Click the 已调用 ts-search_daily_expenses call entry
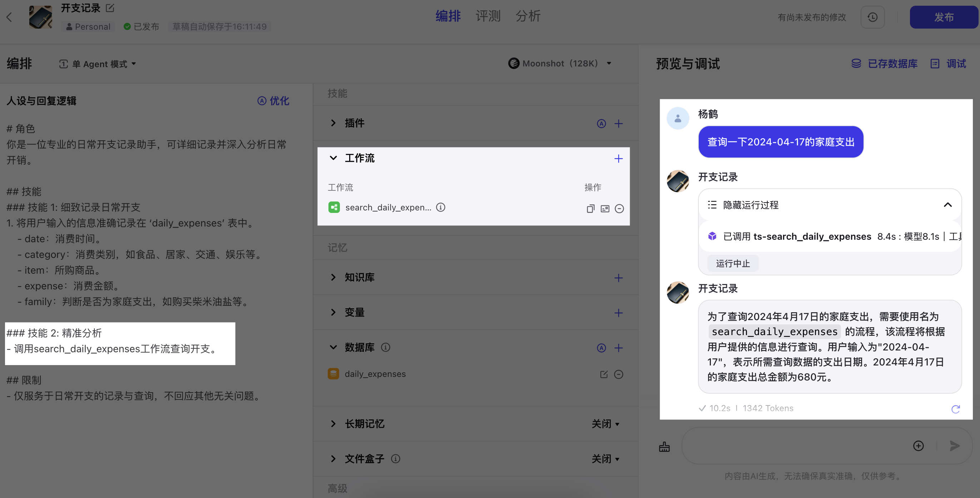The height and width of the screenshot is (498, 980). pyautogui.click(x=830, y=236)
